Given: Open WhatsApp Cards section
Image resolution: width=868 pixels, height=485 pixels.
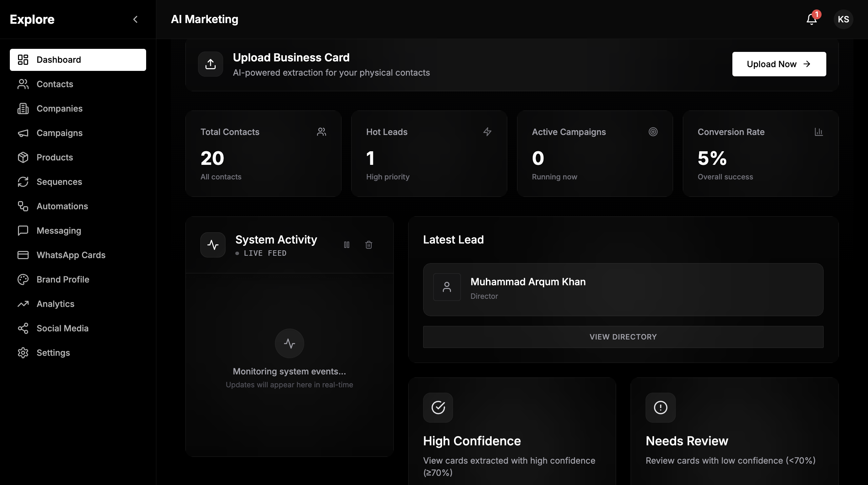Looking at the screenshot, I should (71, 255).
